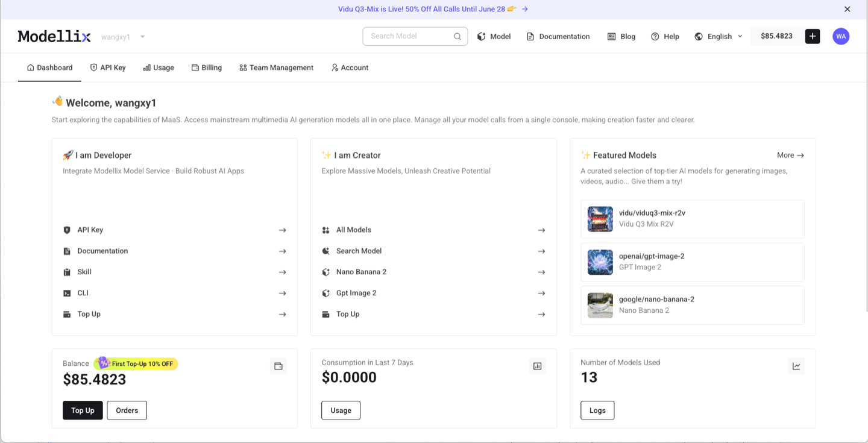Click the arrow next to Skill row
This screenshot has width=868, height=443.
[282, 272]
